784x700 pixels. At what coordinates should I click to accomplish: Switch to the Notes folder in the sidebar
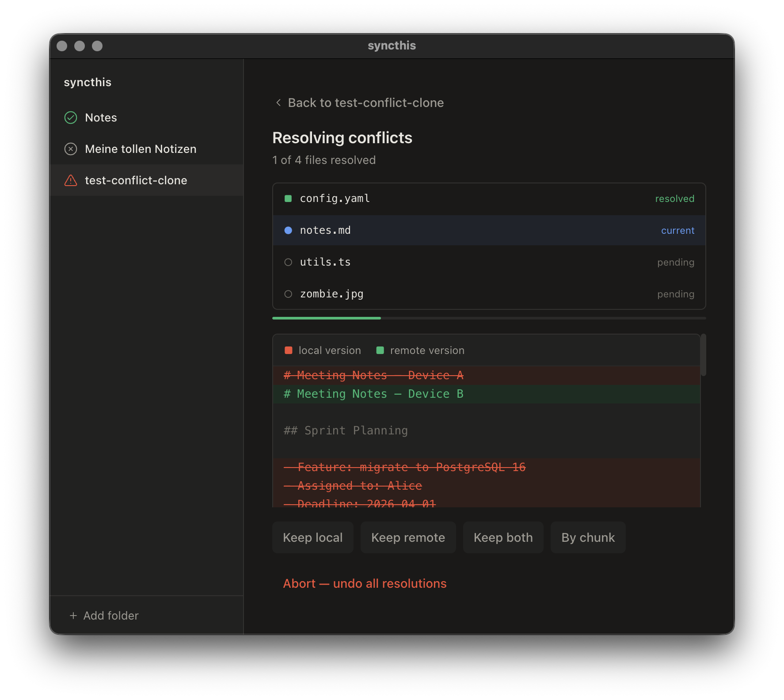[x=101, y=117]
